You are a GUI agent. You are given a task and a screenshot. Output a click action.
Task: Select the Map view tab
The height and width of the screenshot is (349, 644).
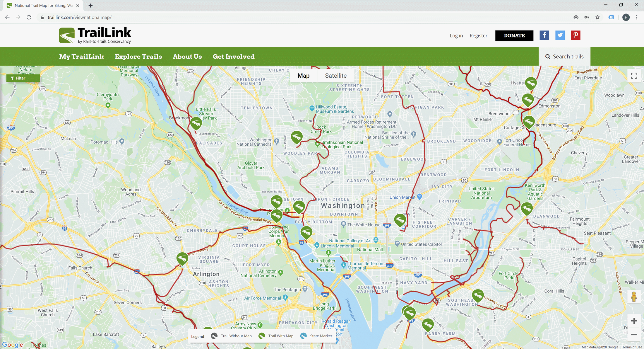[304, 76]
